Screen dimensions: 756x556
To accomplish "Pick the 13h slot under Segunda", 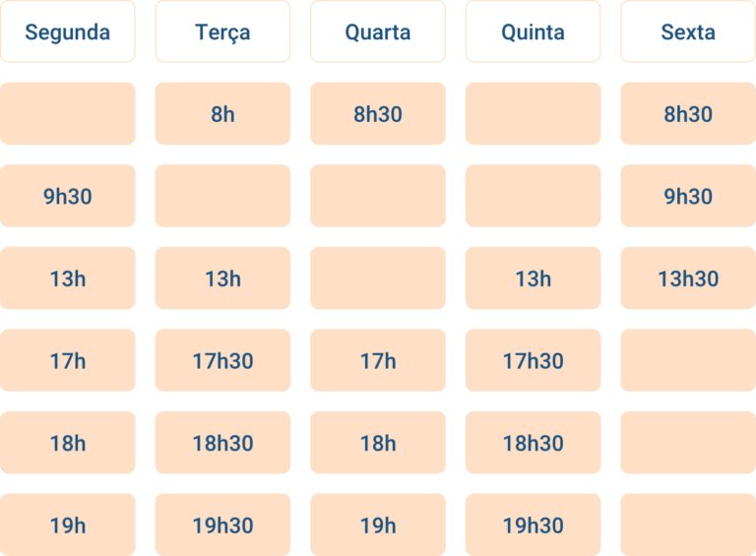I will pyautogui.click(x=67, y=278).
